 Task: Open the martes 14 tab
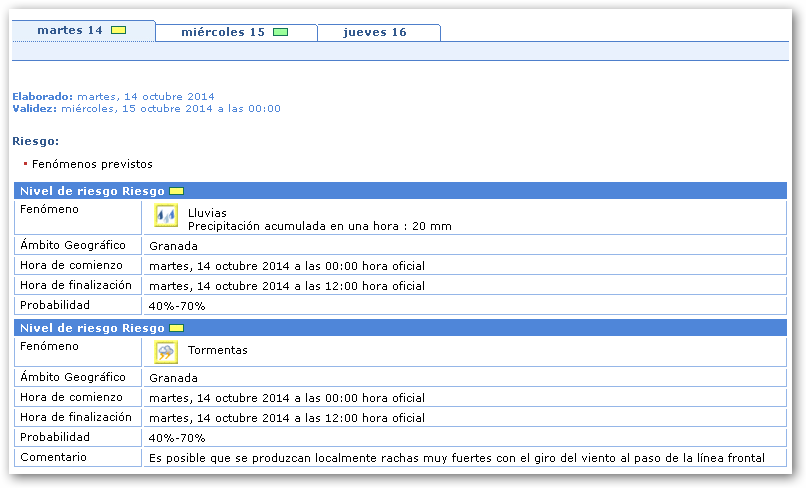pyautogui.click(x=70, y=31)
